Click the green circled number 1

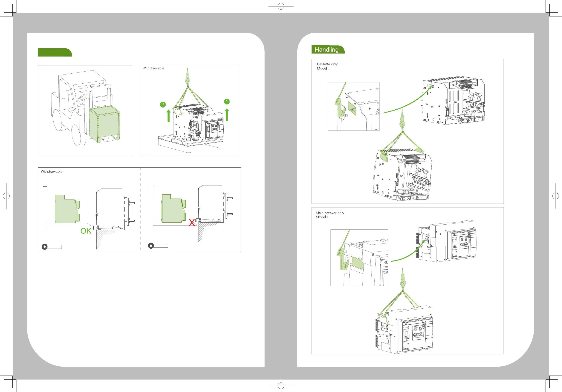tap(227, 101)
